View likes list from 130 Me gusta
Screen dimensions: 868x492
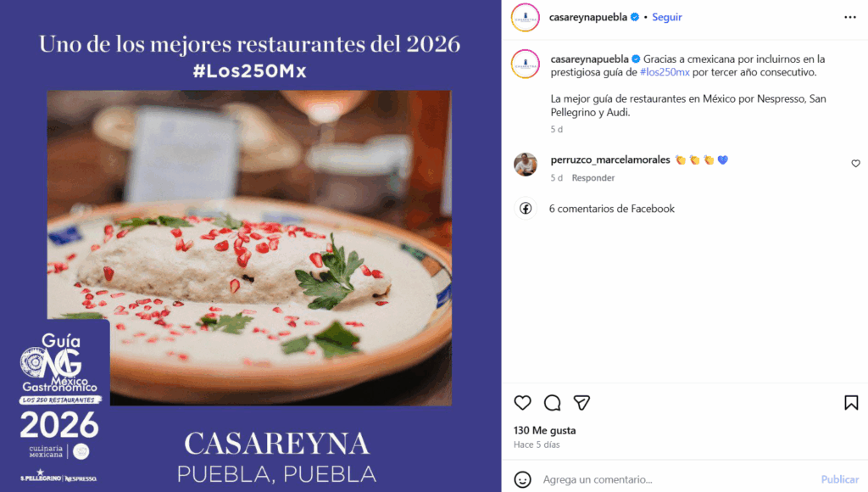click(x=545, y=431)
